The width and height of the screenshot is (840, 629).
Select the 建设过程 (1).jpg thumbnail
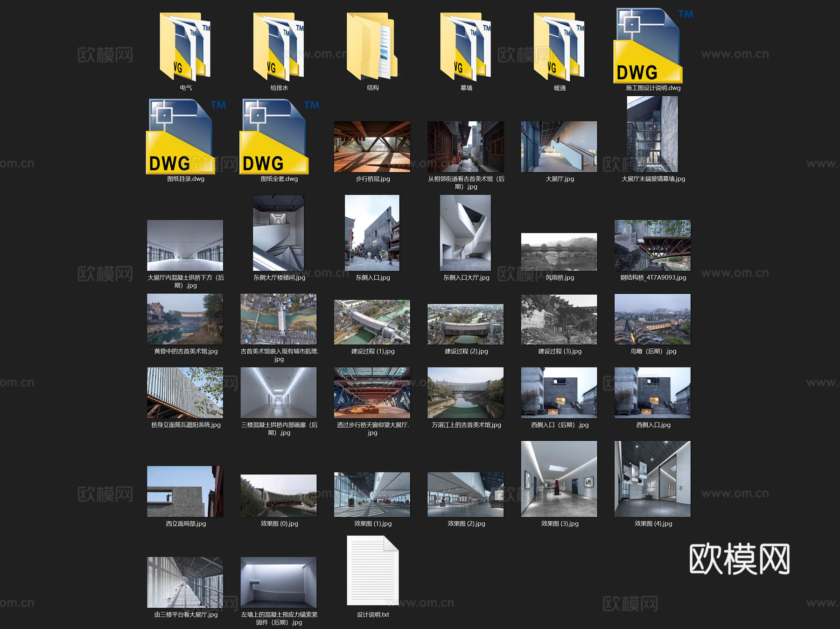[x=372, y=322]
